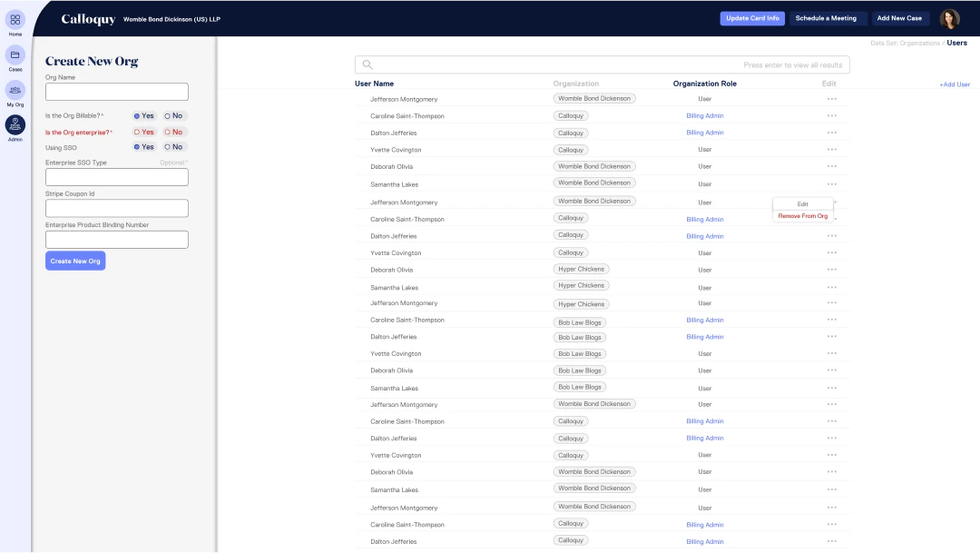
Task: Open ellipsis menu for Dalton Jefferies Bob Law Blogs row
Action: (831, 337)
